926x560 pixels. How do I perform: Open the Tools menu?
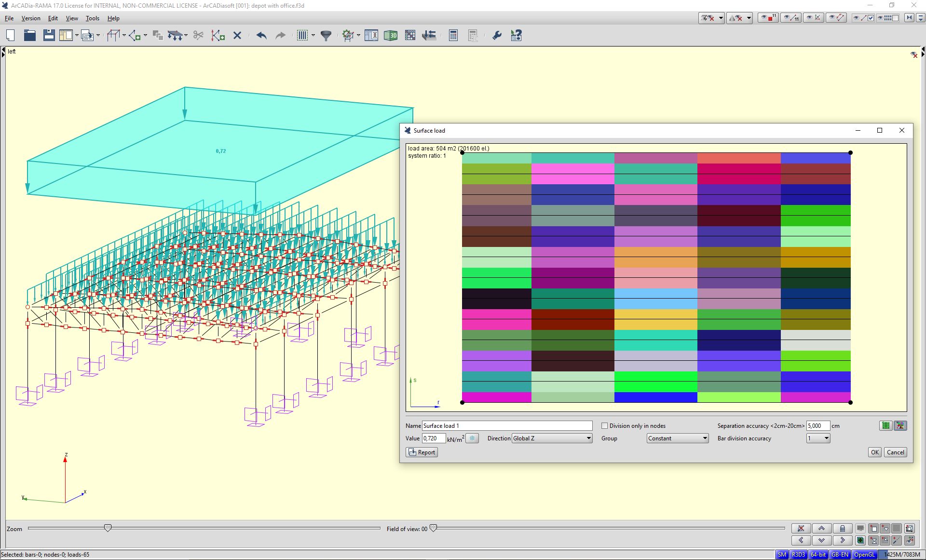point(92,18)
